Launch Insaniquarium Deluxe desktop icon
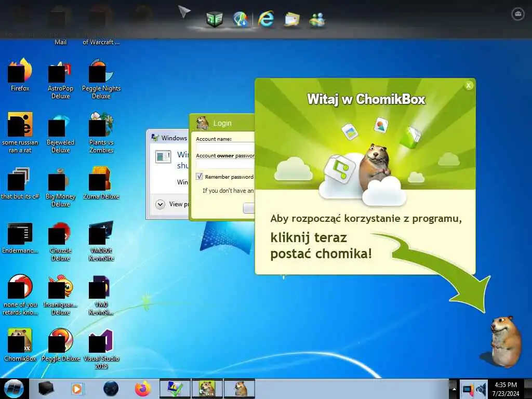Image resolution: width=532 pixels, height=399 pixels. coord(60,295)
